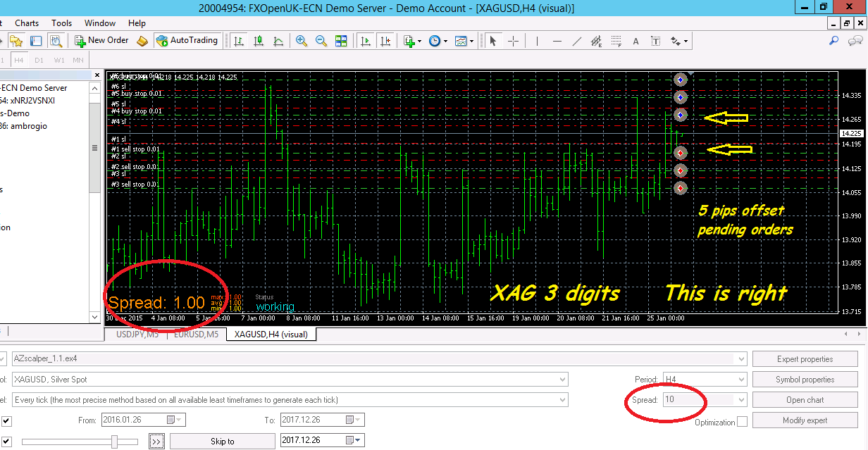Open the periods clock dropdown
Viewport: 868px width, 450px height.
point(438,41)
